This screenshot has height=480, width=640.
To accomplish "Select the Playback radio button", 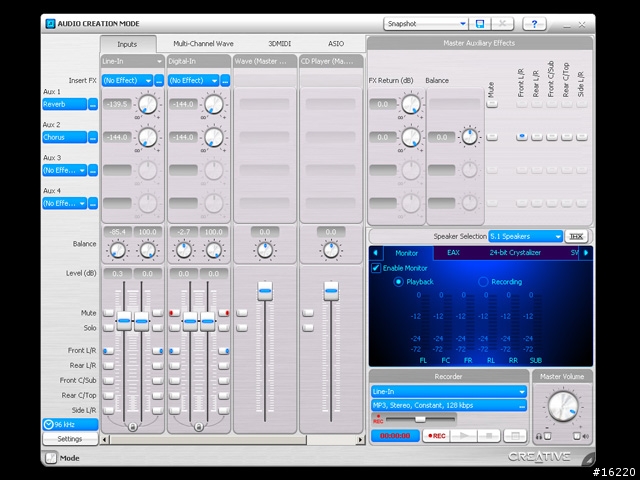I will point(398,282).
